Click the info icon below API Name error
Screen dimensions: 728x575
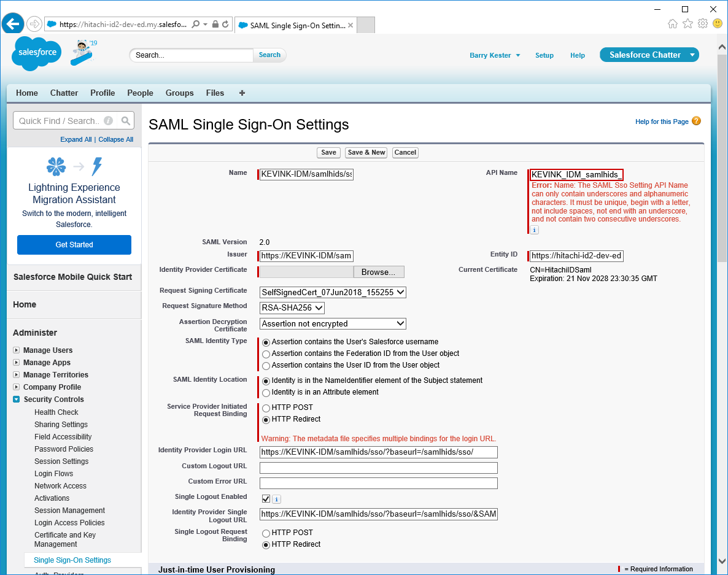[x=534, y=230]
